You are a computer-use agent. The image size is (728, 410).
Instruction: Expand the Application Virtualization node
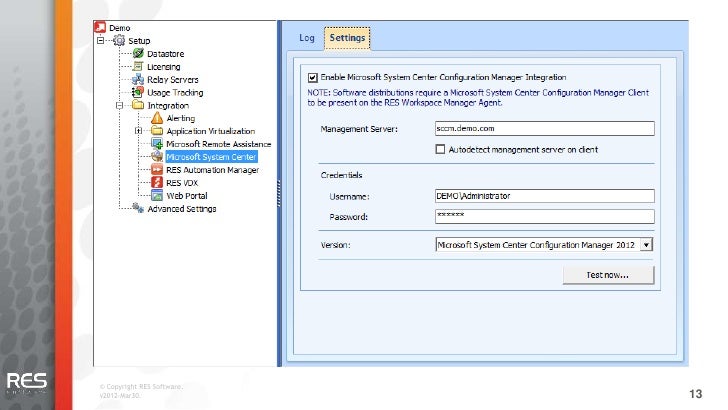138,131
